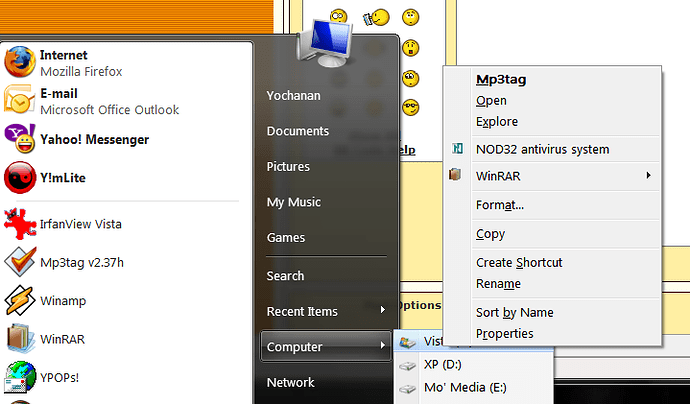
Task: Launch Winamp via its lightning icon
Action: click(x=20, y=300)
